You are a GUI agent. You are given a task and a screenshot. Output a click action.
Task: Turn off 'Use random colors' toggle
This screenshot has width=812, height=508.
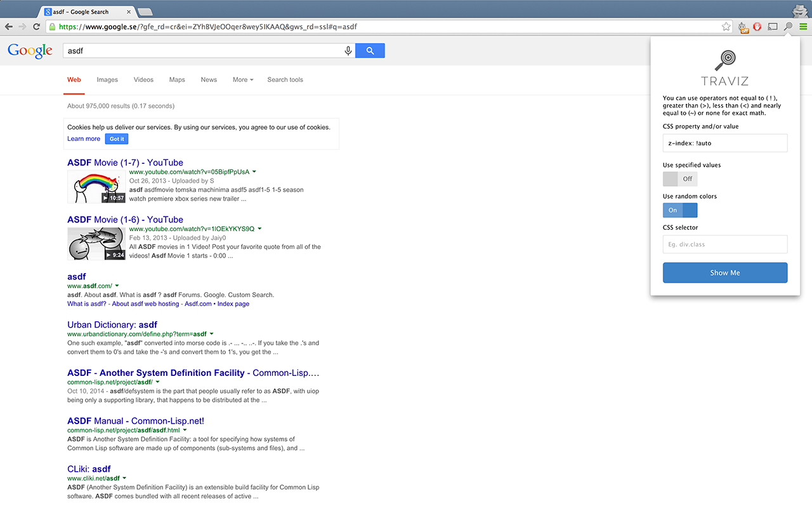(679, 210)
